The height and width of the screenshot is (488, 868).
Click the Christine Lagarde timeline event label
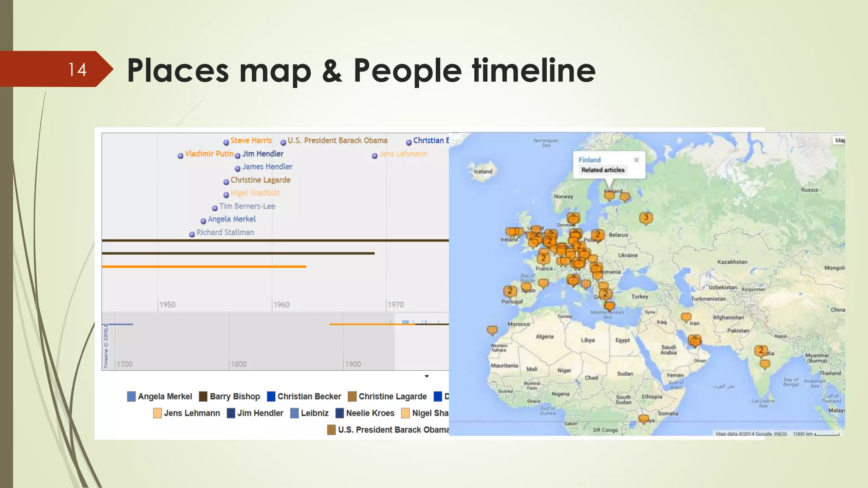260,180
